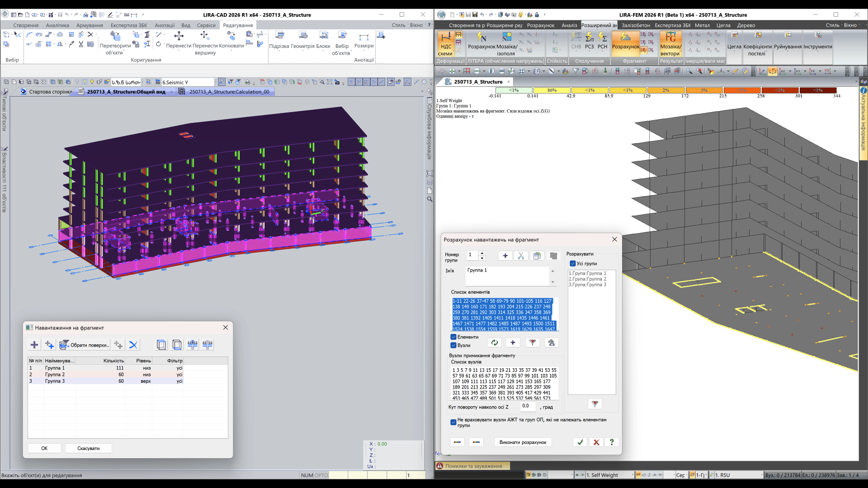Screen dimensions: 868x488
Task: Click the scissors cut icon in the fragment dialog
Action: click(521, 256)
